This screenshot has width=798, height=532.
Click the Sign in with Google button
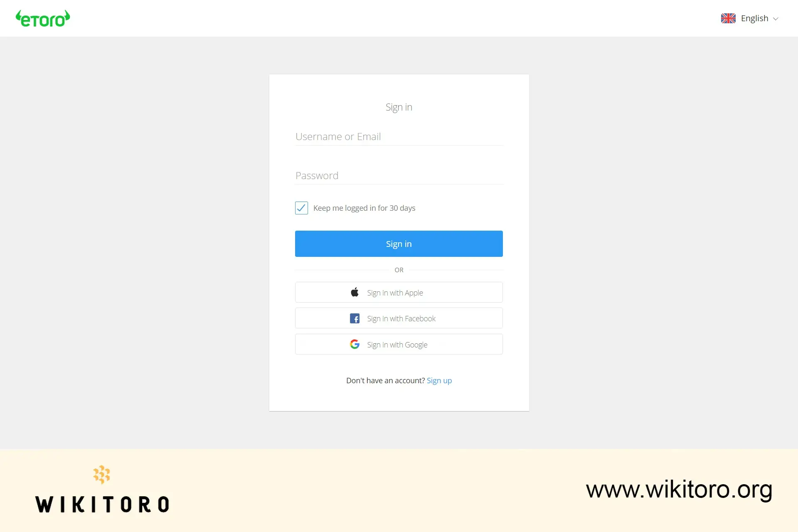tap(399, 345)
